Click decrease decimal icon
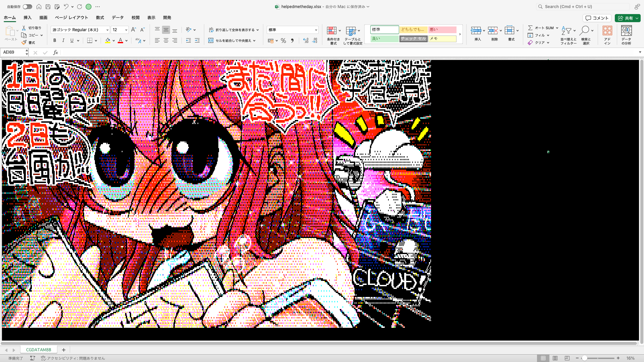Screen dimensions: 644x362 tap(315, 41)
